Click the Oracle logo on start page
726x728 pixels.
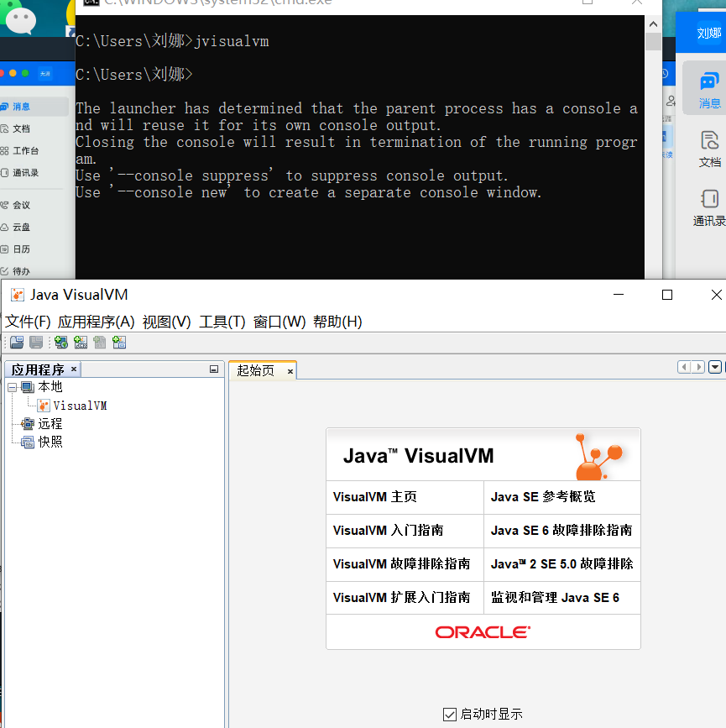[x=483, y=632]
